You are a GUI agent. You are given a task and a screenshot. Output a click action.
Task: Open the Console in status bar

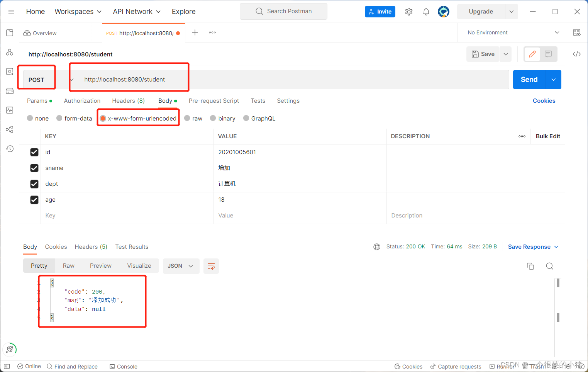(x=124, y=367)
